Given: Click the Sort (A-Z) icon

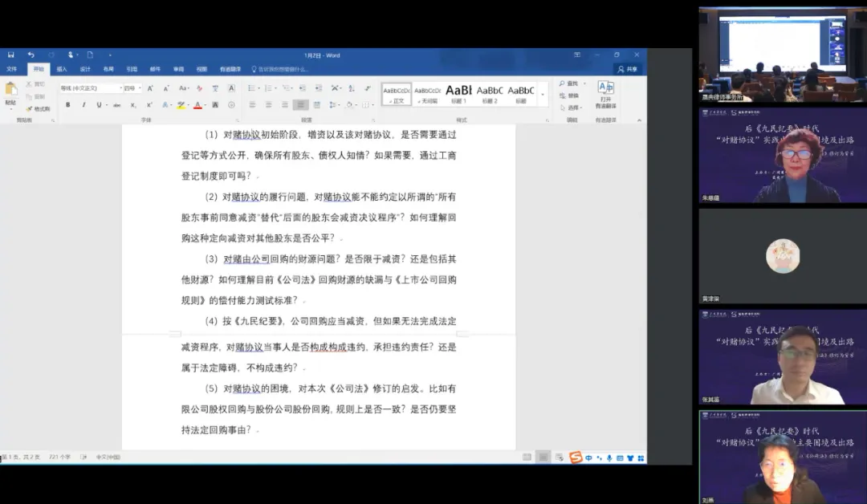Looking at the screenshot, I should tap(351, 87).
